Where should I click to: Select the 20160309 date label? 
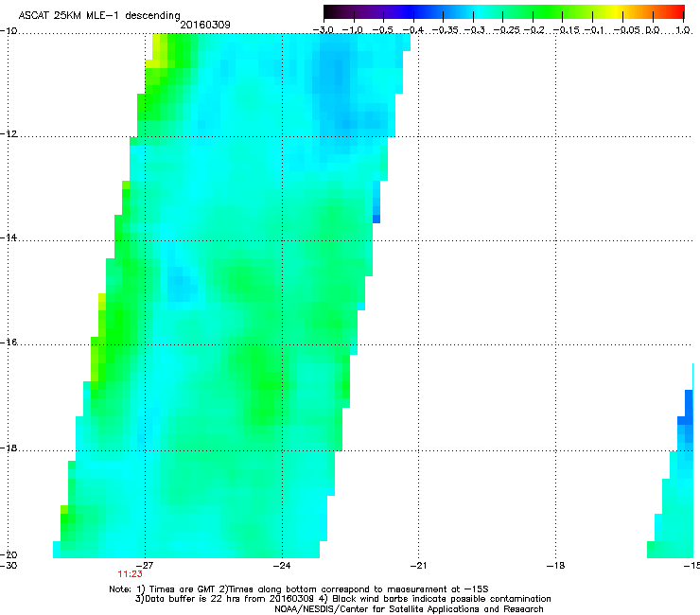click(205, 25)
